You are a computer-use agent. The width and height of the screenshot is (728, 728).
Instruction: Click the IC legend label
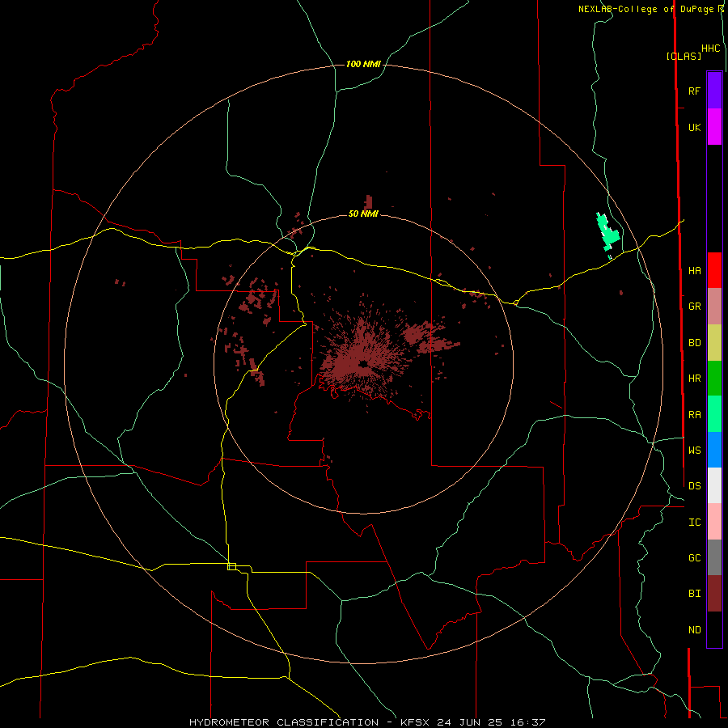click(x=694, y=523)
